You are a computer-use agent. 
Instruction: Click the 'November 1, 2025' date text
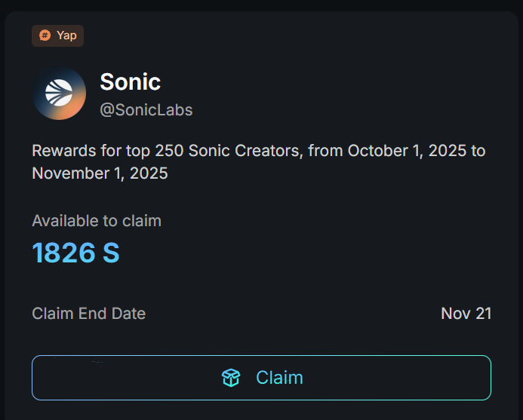(x=100, y=173)
